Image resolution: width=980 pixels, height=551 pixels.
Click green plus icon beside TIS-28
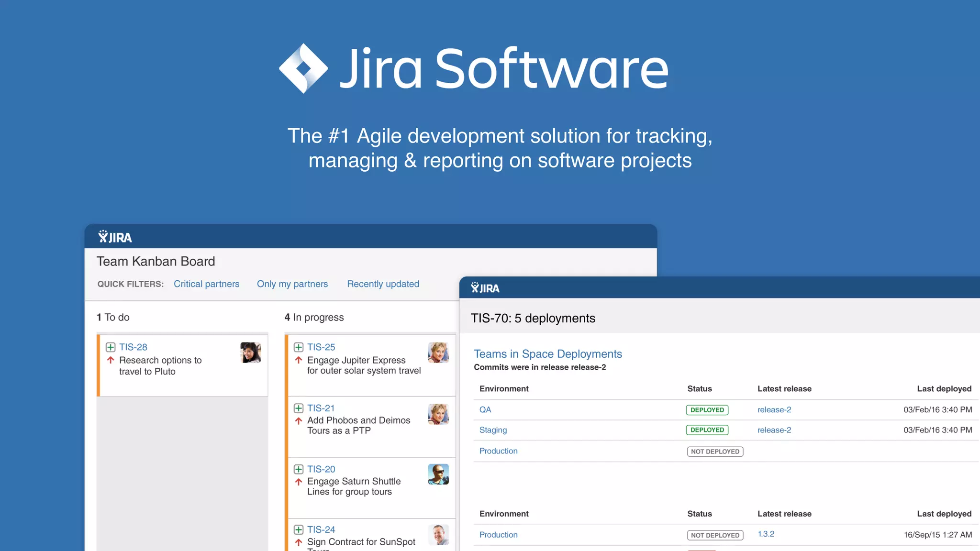pos(111,347)
